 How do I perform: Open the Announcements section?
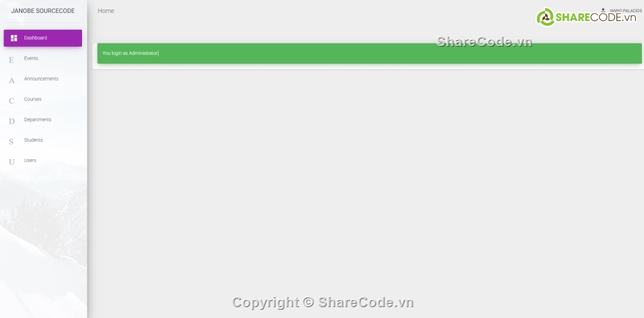pyautogui.click(x=41, y=79)
